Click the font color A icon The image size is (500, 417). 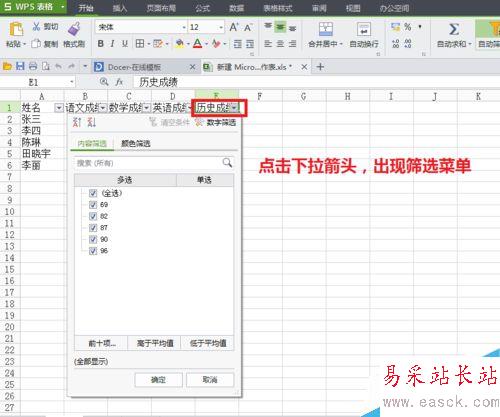tap(198, 44)
